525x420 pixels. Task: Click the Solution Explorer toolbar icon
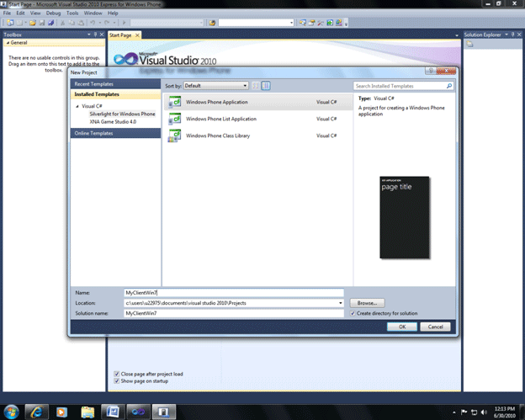pyautogui.click(x=303, y=23)
